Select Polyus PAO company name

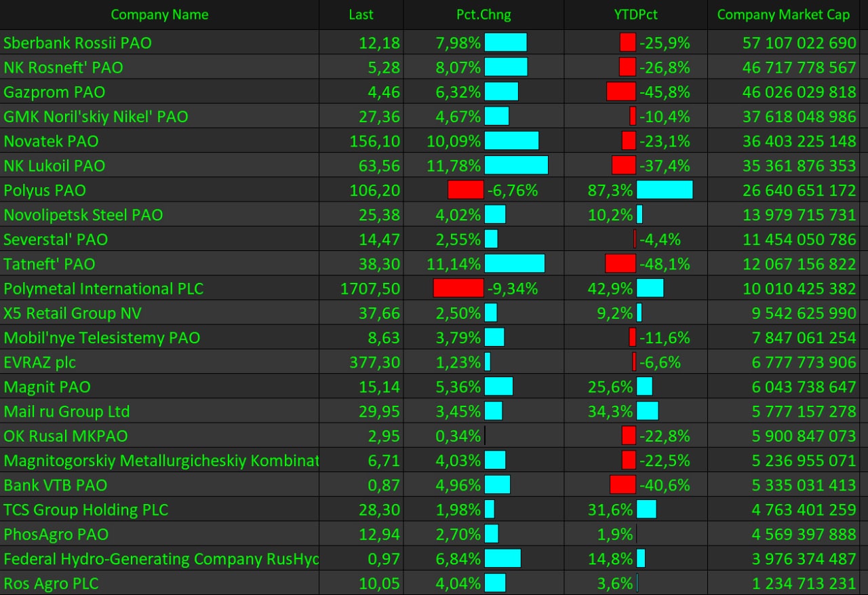(x=45, y=190)
